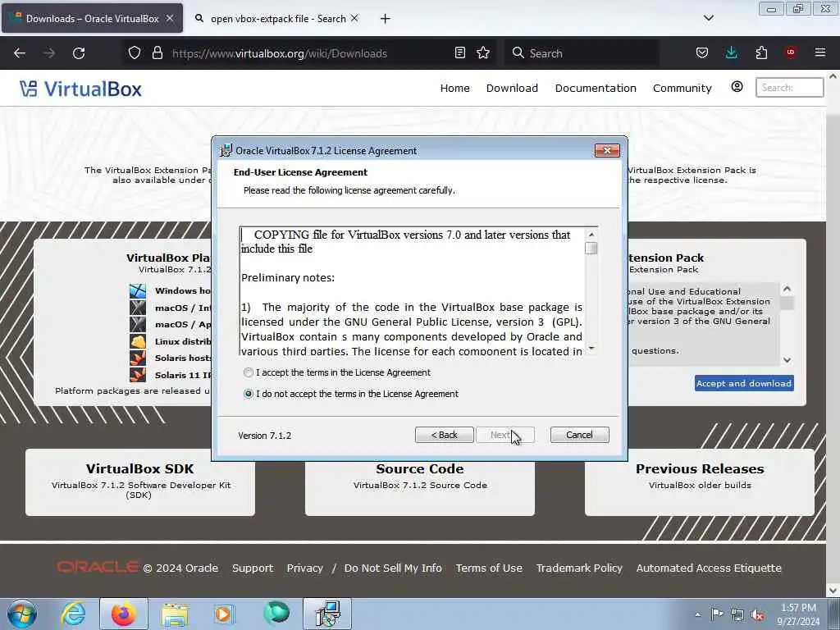Close the vbox-extpack search tab
The width and height of the screenshot is (840, 630).
click(x=354, y=18)
